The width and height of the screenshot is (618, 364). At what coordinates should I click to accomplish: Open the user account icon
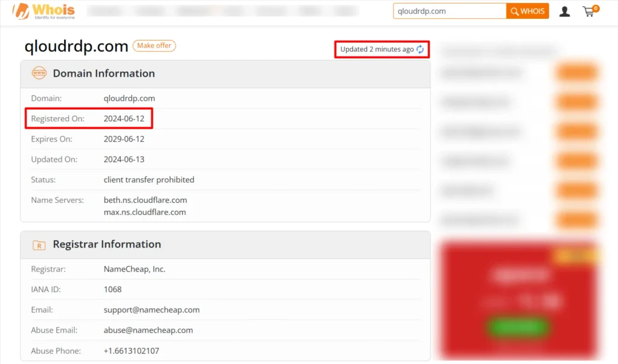pyautogui.click(x=564, y=11)
